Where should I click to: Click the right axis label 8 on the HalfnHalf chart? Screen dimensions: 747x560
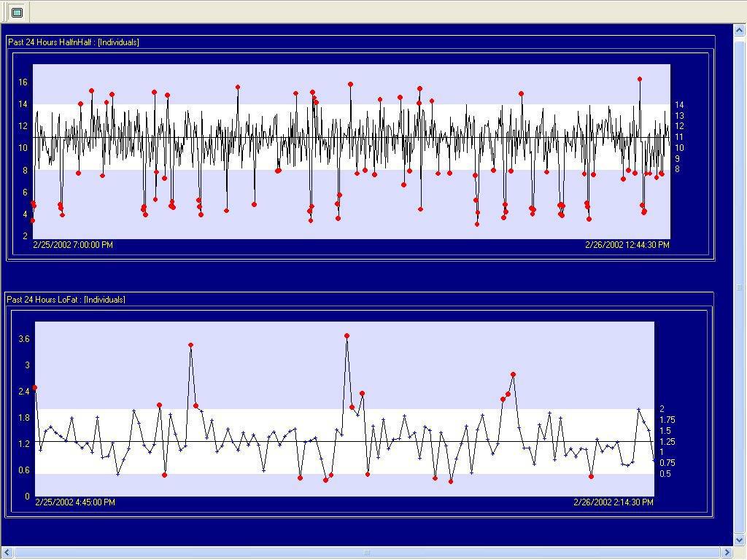tap(677, 169)
